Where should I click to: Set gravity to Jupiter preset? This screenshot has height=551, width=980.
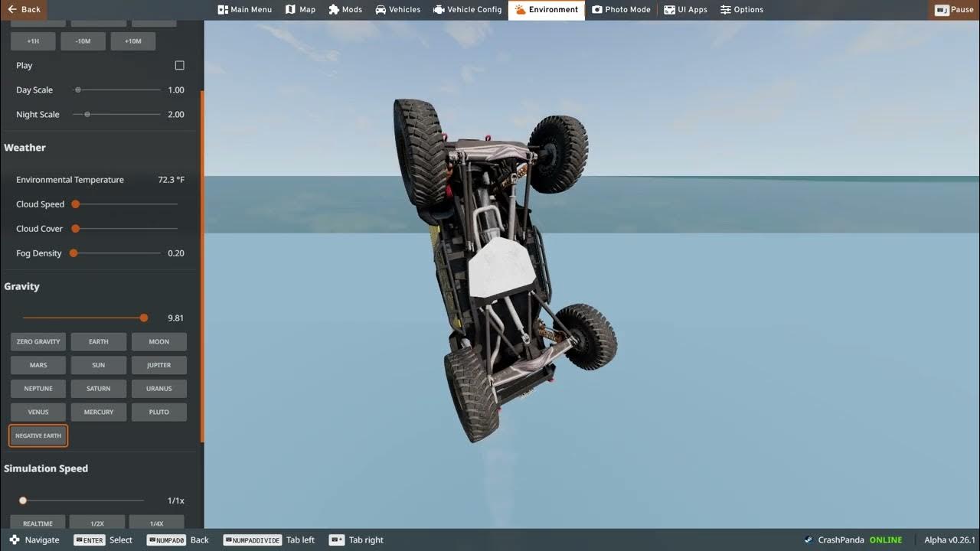click(x=159, y=365)
